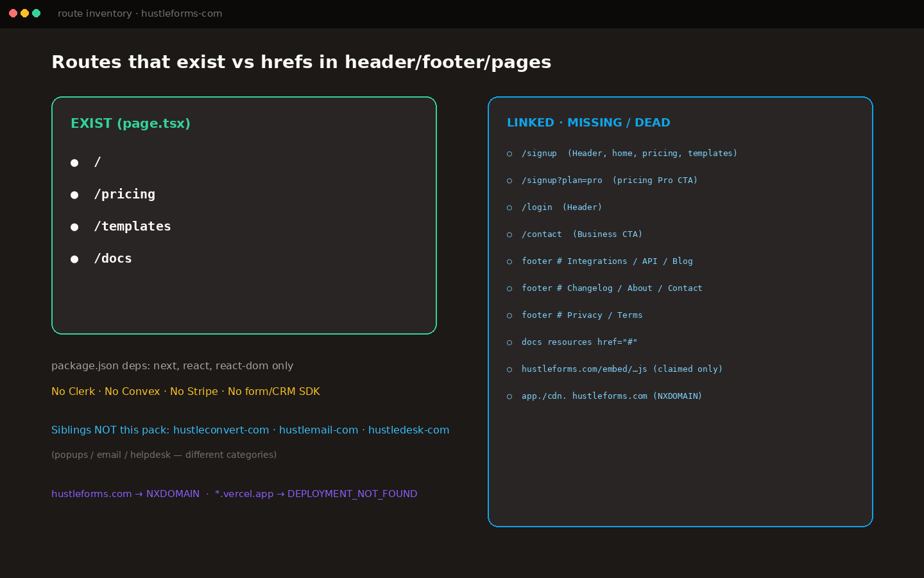Click the "EXIST (page.tsx)" panel heading
Screen dimensions: 924x578
130,123
